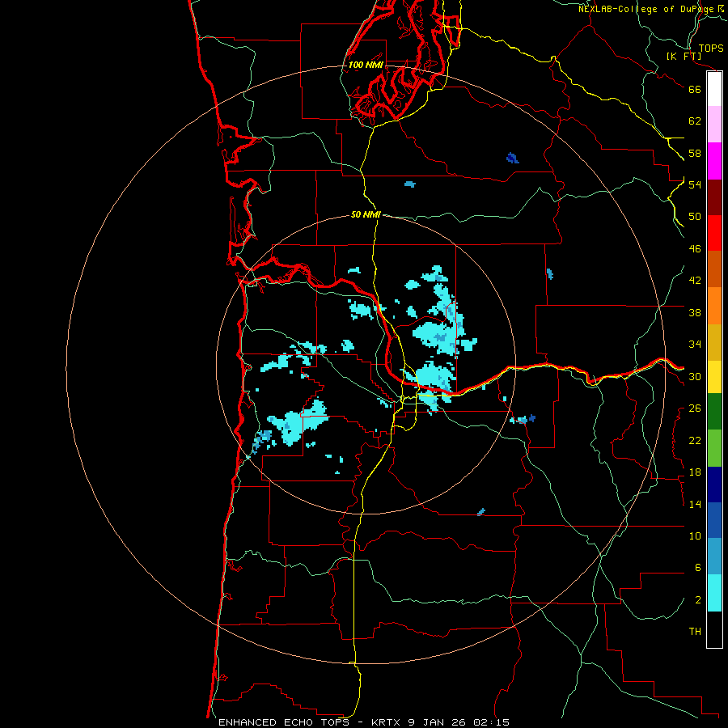Click the gold legend swatch

point(714,343)
